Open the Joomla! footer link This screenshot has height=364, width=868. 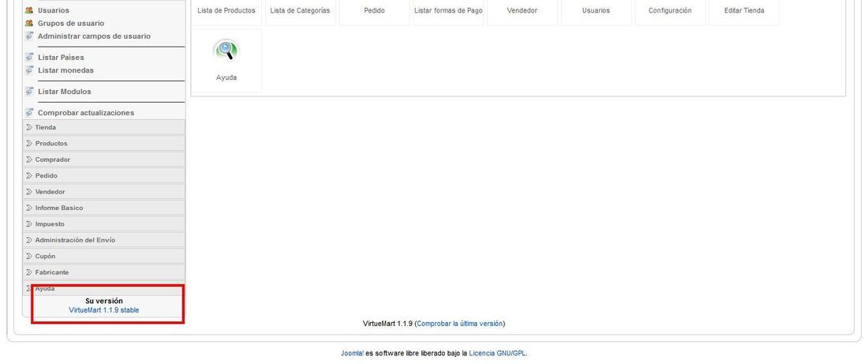(x=352, y=353)
